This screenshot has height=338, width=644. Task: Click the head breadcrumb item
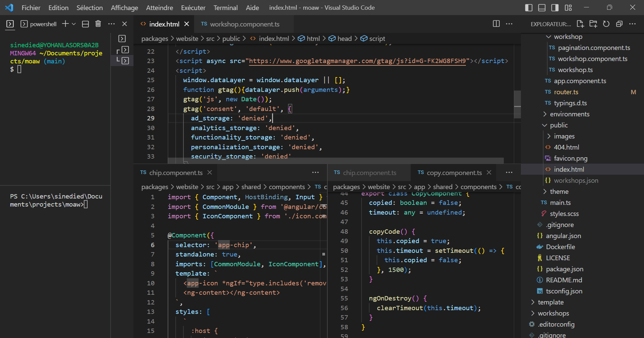344,39
